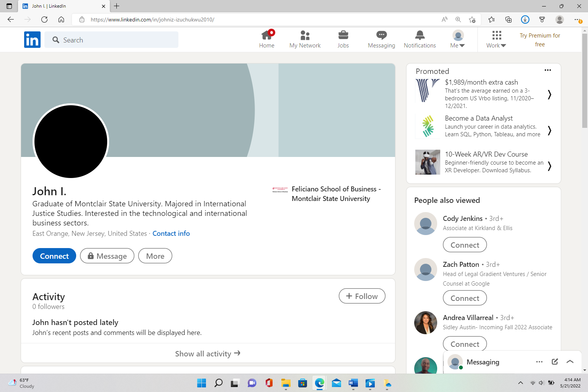Click the locked Message button
This screenshot has width=588, height=392.
pyautogui.click(x=107, y=256)
